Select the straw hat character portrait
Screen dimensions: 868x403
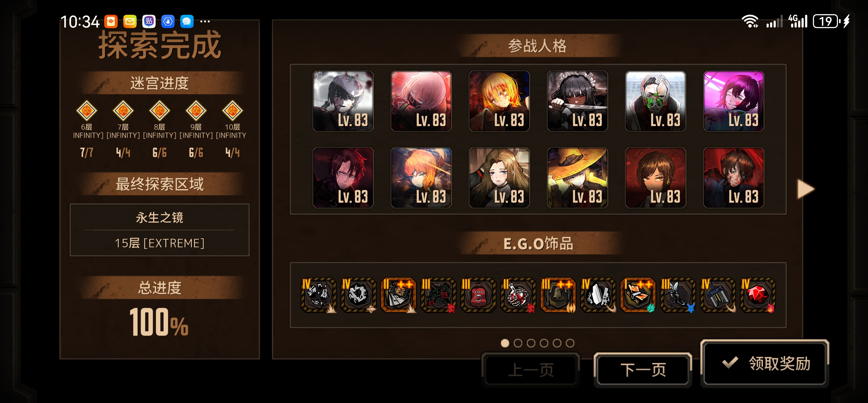click(x=577, y=177)
